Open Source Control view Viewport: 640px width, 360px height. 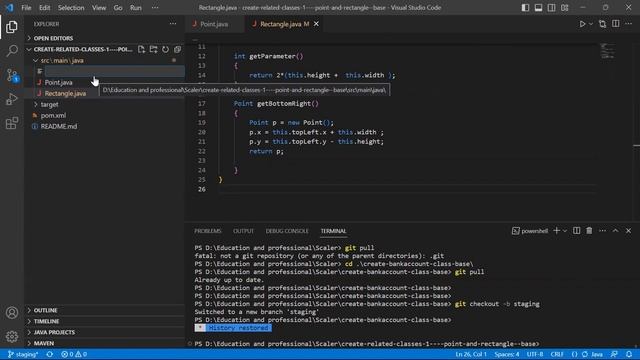coord(12,75)
